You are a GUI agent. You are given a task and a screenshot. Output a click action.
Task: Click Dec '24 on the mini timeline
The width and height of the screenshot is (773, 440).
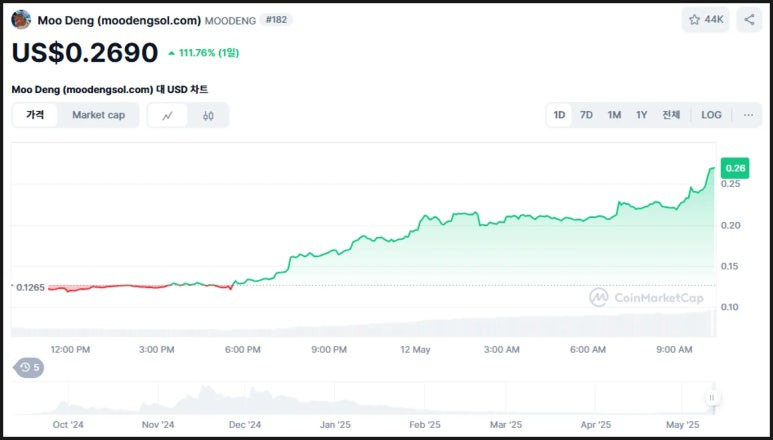coord(245,425)
